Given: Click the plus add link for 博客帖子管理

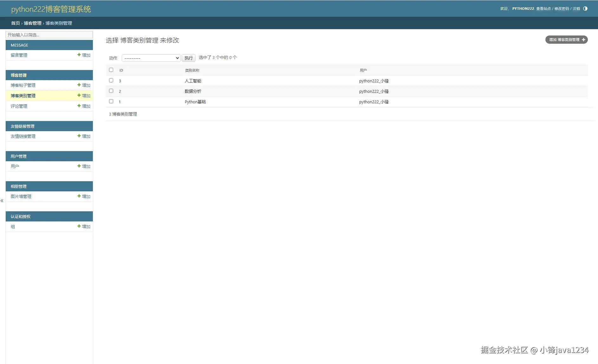Looking at the screenshot, I should [x=84, y=85].
